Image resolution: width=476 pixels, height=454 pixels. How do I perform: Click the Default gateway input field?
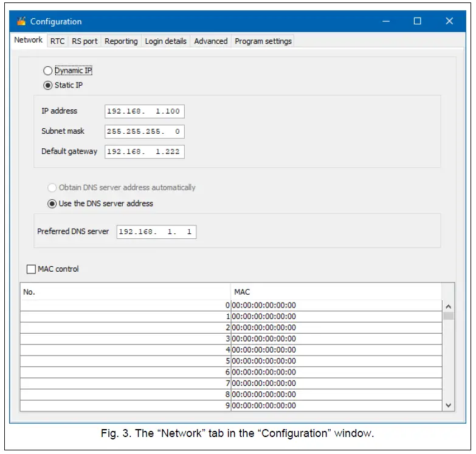[x=145, y=152]
